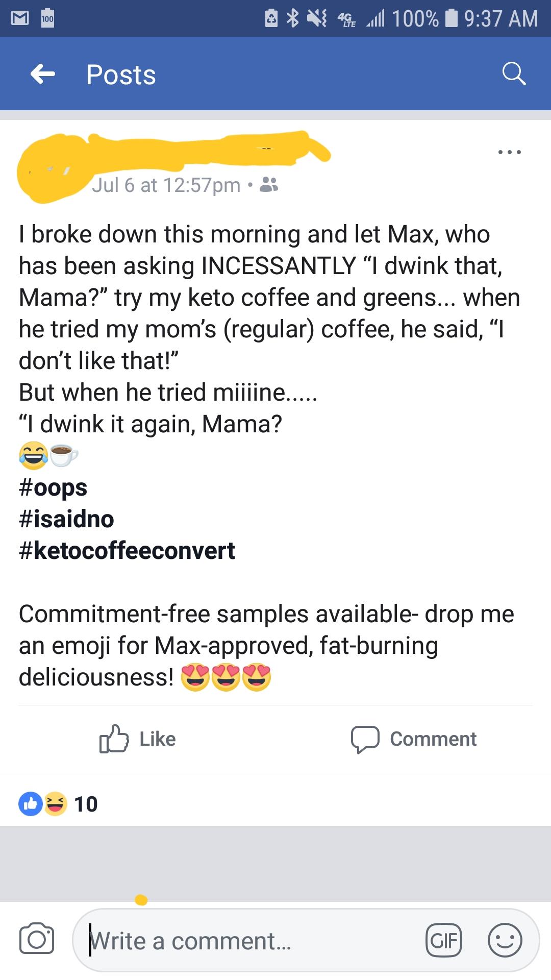Screen dimensions: 551x980
Task: Open search from the Posts toolbar
Action: [515, 75]
